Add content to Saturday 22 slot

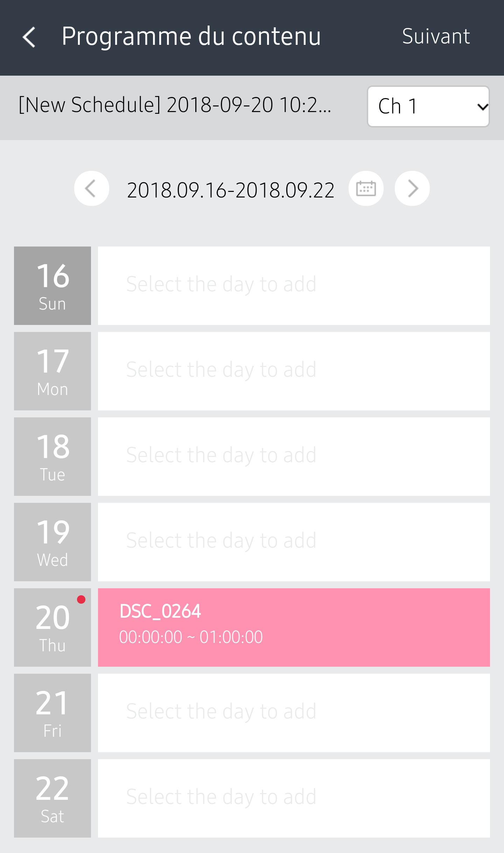pos(294,798)
